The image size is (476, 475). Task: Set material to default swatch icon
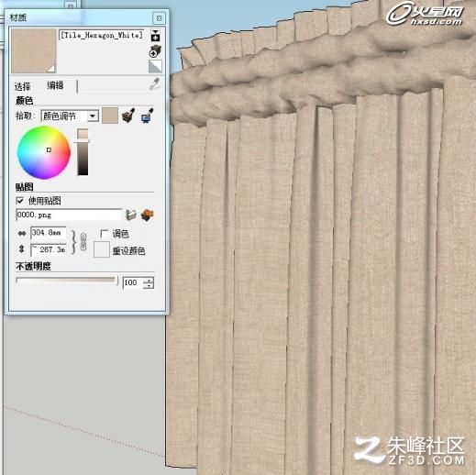(155, 66)
